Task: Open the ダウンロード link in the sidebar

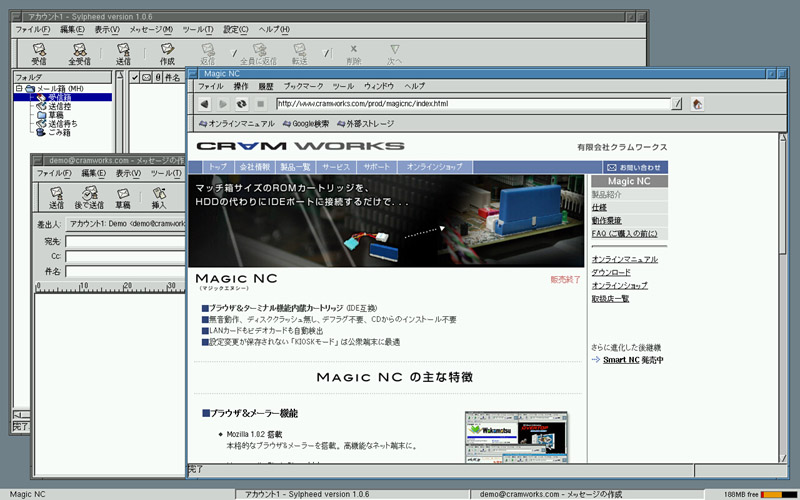Action: pyautogui.click(x=611, y=272)
